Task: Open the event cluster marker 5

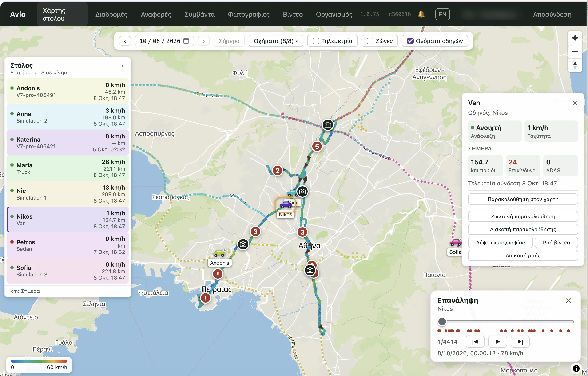Action: pyautogui.click(x=317, y=147)
